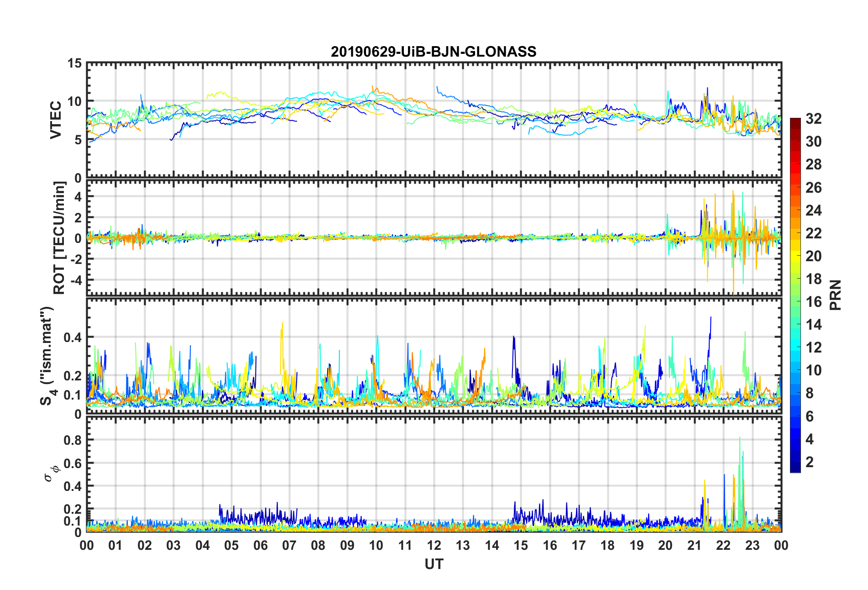868x590 pixels.
Task: Click hour tick 11 on UT axis
Action: coord(405,545)
